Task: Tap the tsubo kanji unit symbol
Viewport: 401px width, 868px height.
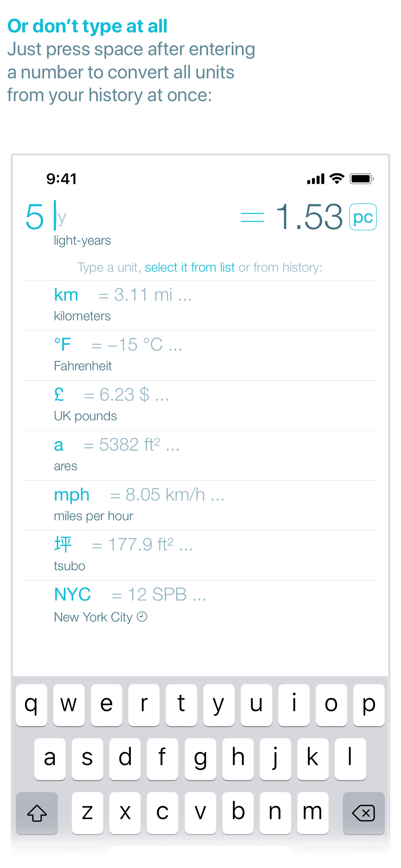Action: pyautogui.click(x=63, y=544)
